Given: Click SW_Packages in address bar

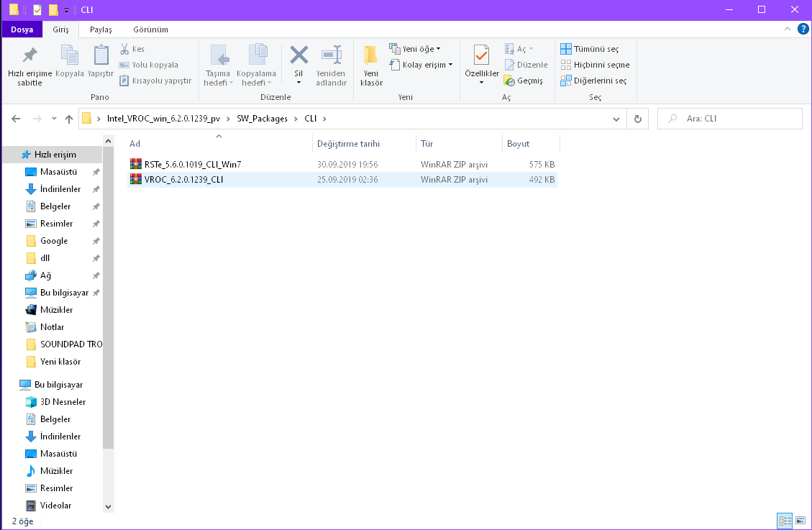Looking at the screenshot, I should (x=262, y=119).
